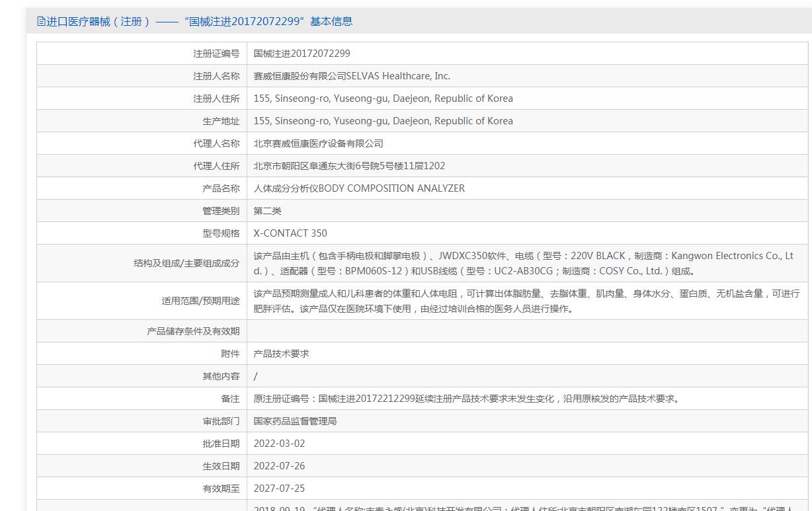The width and height of the screenshot is (812, 511).
Task: Click the 代理人名称 label
Action: tap(216, 143)
